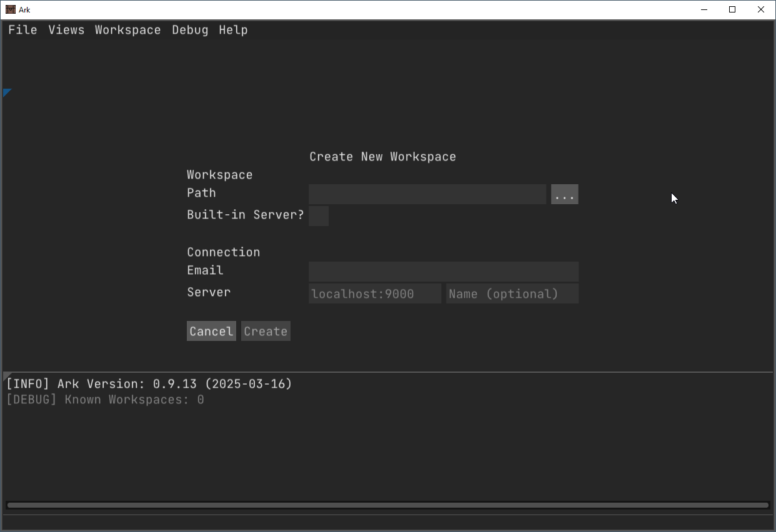This screenshot has height=532, width=776.
Task: Browse for workspace path with the ... button
Action: pos(564,194)
